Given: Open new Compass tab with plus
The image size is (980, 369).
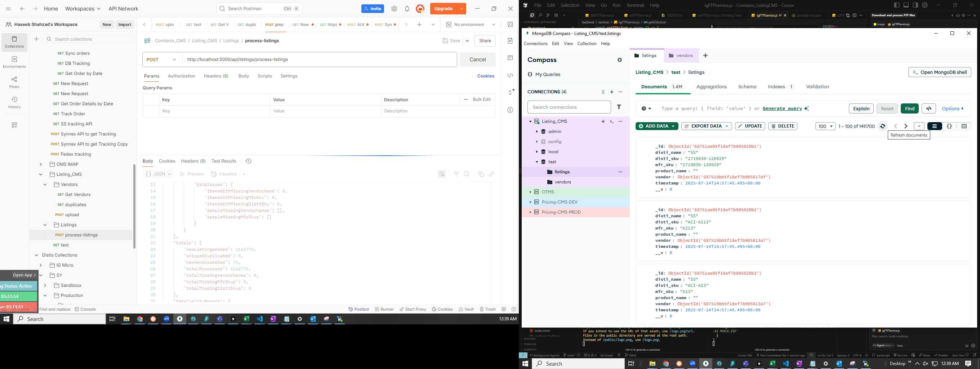Looking at the screenshot, I should [705, 55].
